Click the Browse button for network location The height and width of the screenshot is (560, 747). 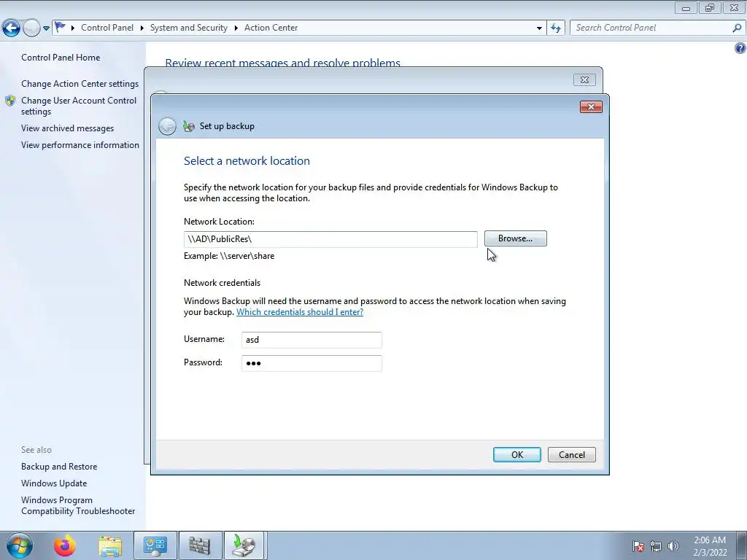(x=516, y=238)
